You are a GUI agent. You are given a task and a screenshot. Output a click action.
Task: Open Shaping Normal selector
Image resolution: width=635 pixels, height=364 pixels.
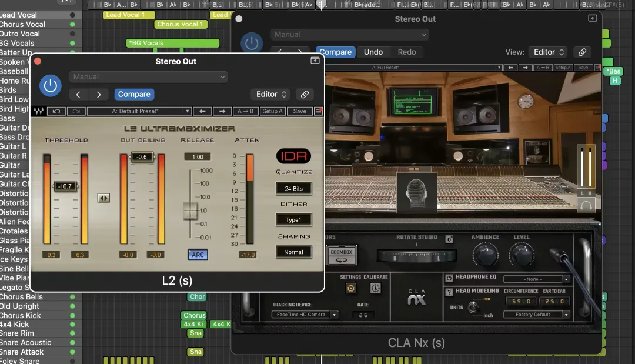[293, 252]
